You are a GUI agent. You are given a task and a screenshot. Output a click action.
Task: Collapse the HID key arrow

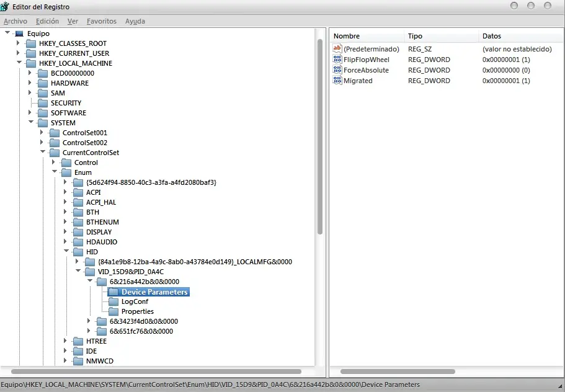coord(66,251)
